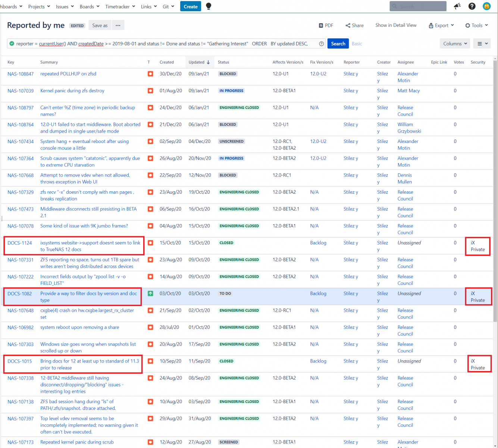Open the Columns dropdown
The width and height of the screenshot is (498, 448).
pyautogui.click(x=455, y=44)
